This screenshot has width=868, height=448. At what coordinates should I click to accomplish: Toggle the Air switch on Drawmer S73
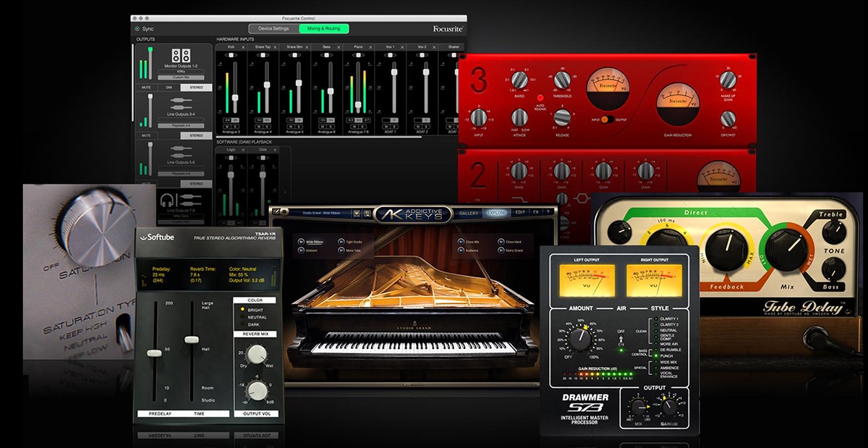[x=621, y=340]
